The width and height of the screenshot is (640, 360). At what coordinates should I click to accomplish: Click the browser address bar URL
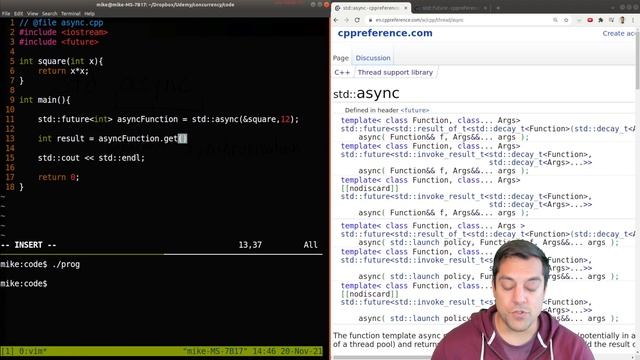[420, 20]
